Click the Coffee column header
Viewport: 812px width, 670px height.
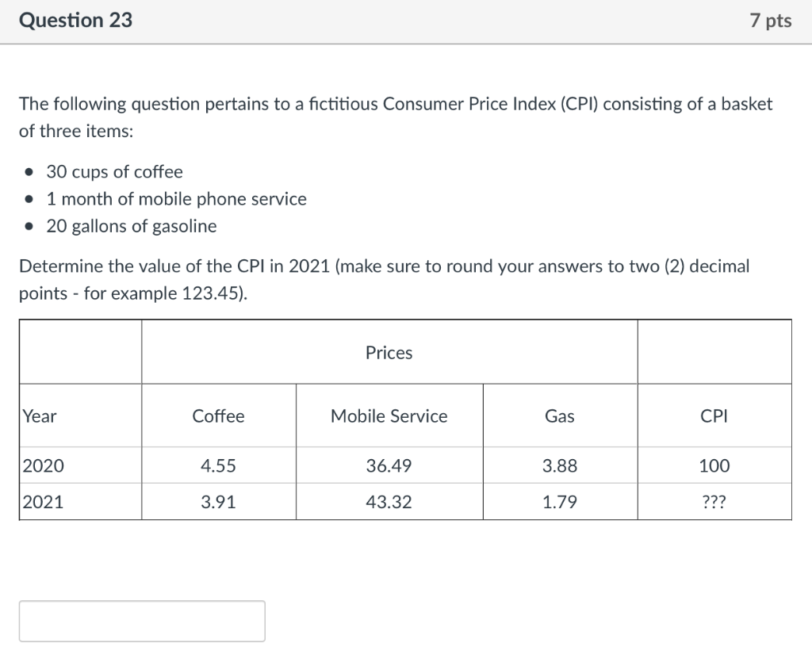[x=218, y=415]
